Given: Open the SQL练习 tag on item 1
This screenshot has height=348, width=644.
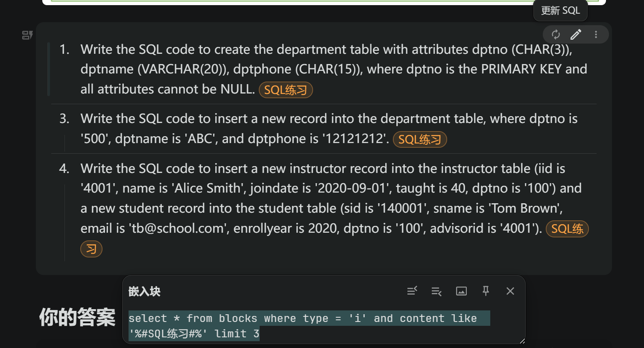Looking at the screenshot, I should point(286,90).
